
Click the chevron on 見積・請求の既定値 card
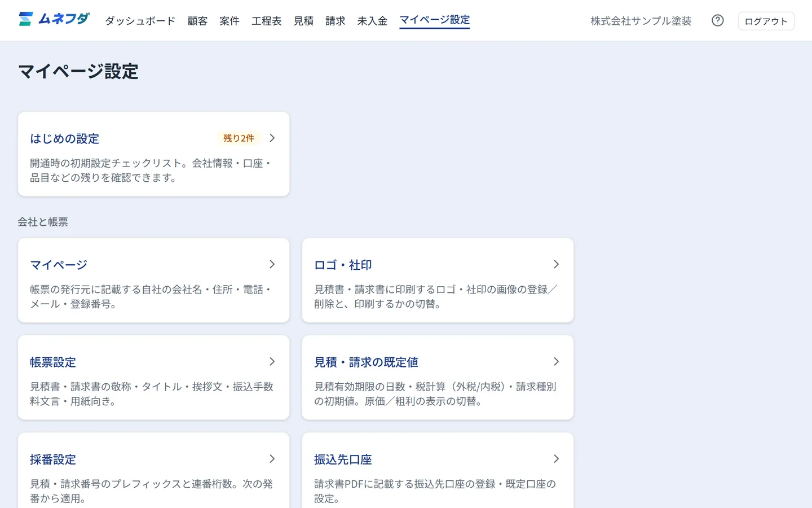[557, 361]
